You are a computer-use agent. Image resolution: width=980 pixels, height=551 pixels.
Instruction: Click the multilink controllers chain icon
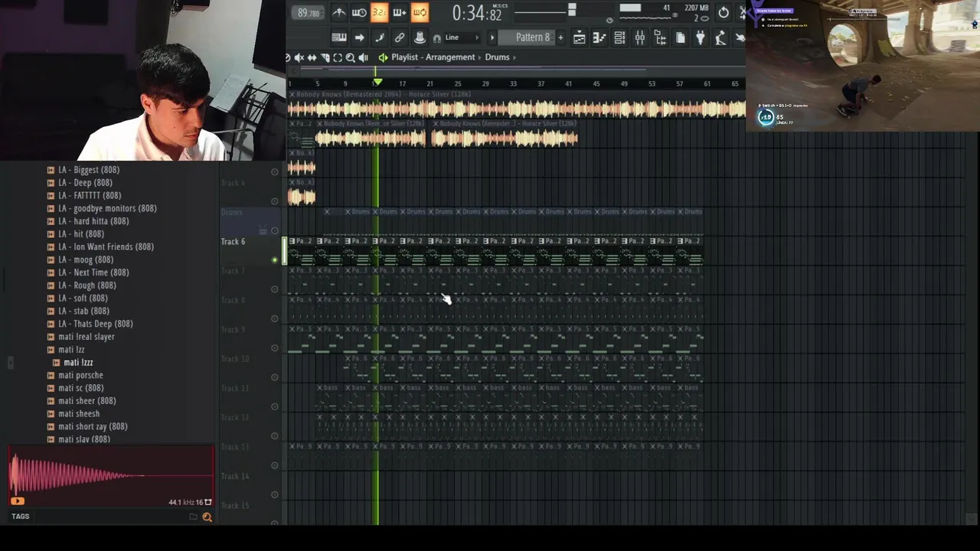(x=400, y=37)
